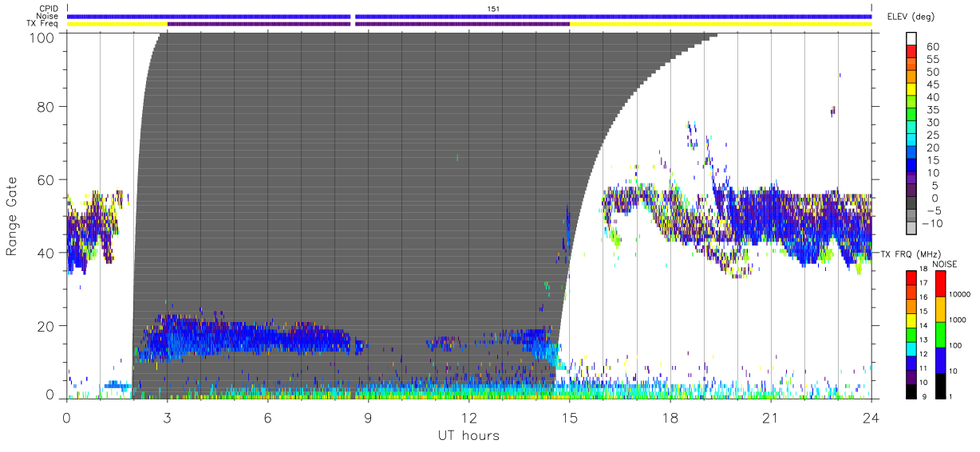The width and height of the screenshot is (980, 452).
Task: Click TX FRQ legend label '14'
Action: [x=923, y=325]
